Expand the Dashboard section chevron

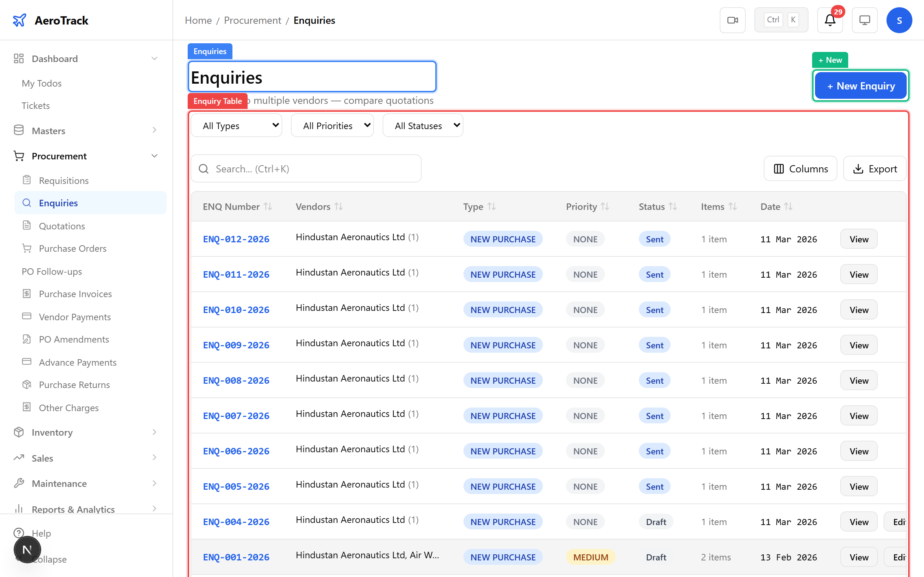[154, 58]
